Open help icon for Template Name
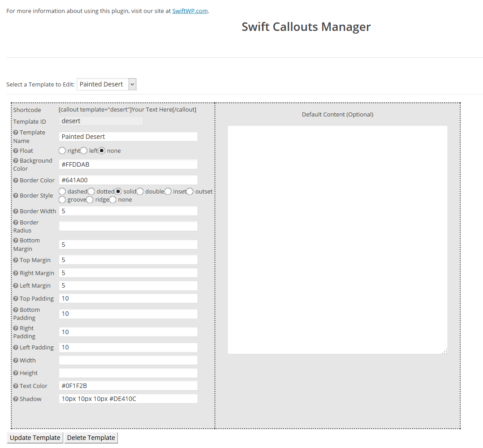This screenshot has height=448, width=483. 16,133
